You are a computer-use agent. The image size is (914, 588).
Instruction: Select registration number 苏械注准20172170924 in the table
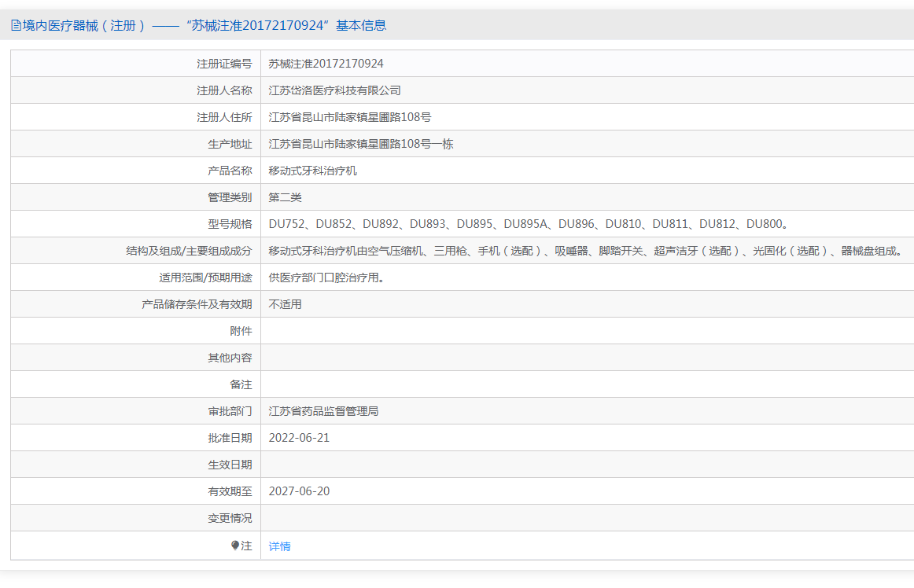[x=326, y=64]
